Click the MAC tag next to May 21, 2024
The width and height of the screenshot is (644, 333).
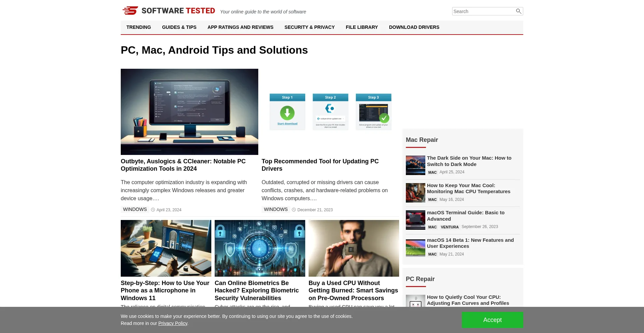coord(432,254)
